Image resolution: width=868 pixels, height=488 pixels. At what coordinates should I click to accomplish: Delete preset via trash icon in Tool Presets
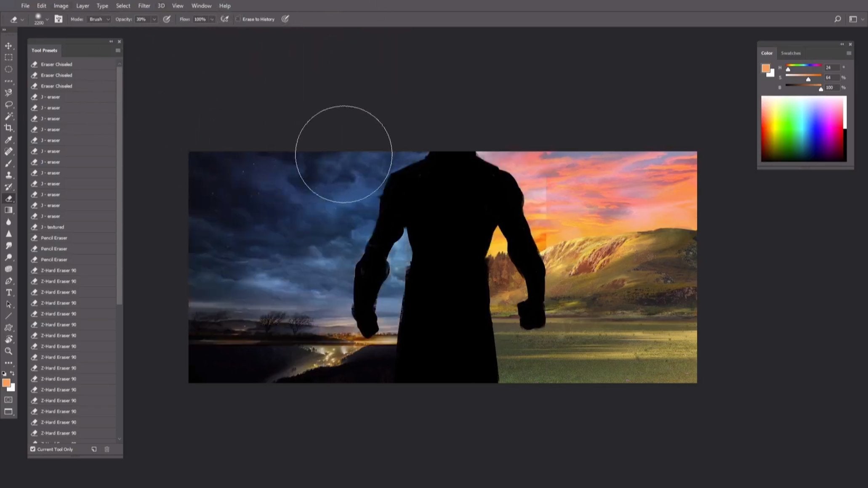(x=107, y=449)
